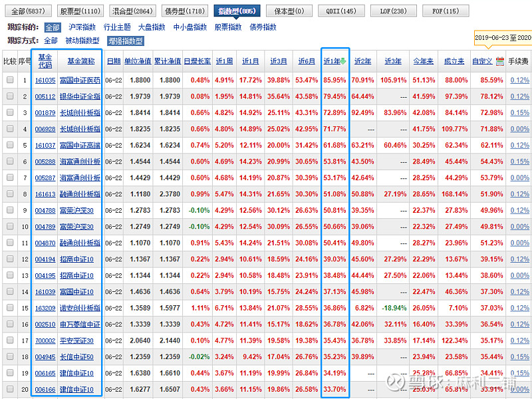Viewport: 532px width, 399px height.
Task: Click the green sort arrow on 近1年
Action: [x=343, y=61]
